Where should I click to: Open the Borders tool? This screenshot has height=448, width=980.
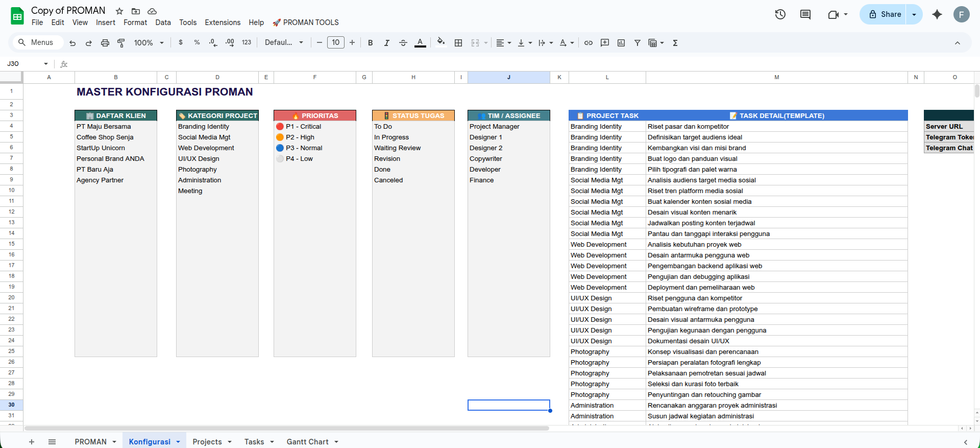[458, 43]
